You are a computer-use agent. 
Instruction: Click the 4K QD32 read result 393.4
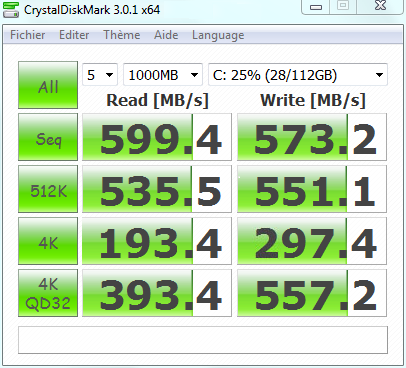point(157,293)
